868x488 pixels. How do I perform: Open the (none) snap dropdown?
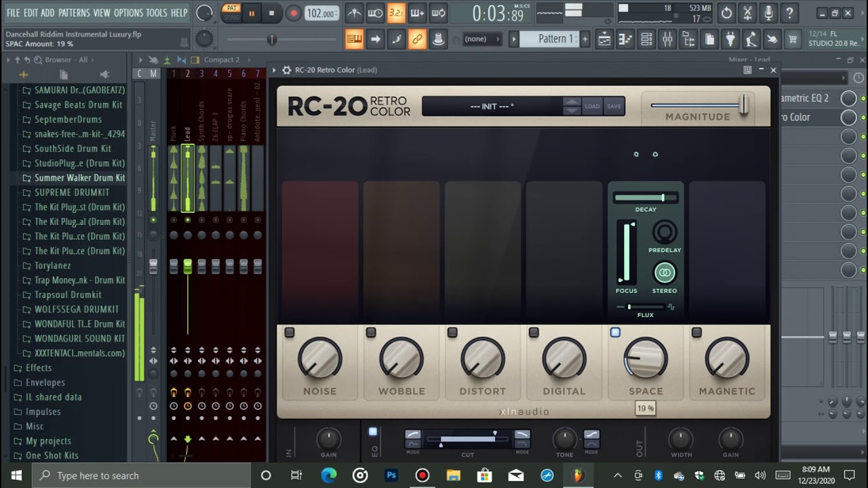481,39
